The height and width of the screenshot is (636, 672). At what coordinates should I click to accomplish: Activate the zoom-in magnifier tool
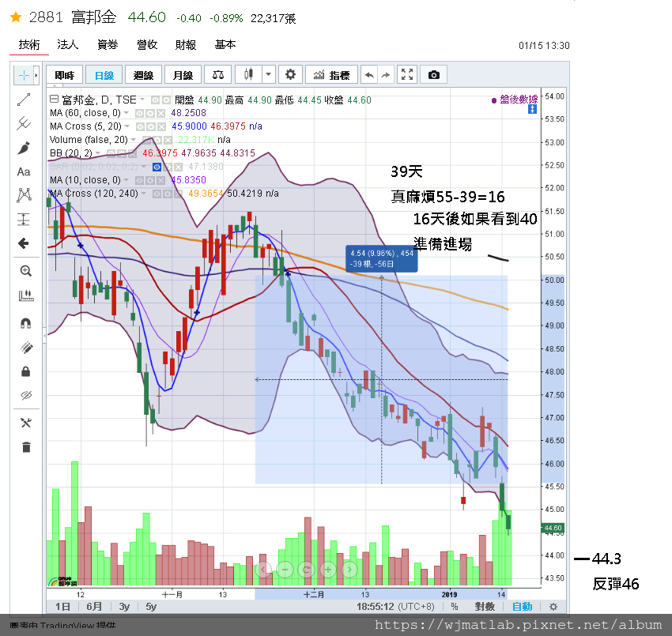[26, 271]
